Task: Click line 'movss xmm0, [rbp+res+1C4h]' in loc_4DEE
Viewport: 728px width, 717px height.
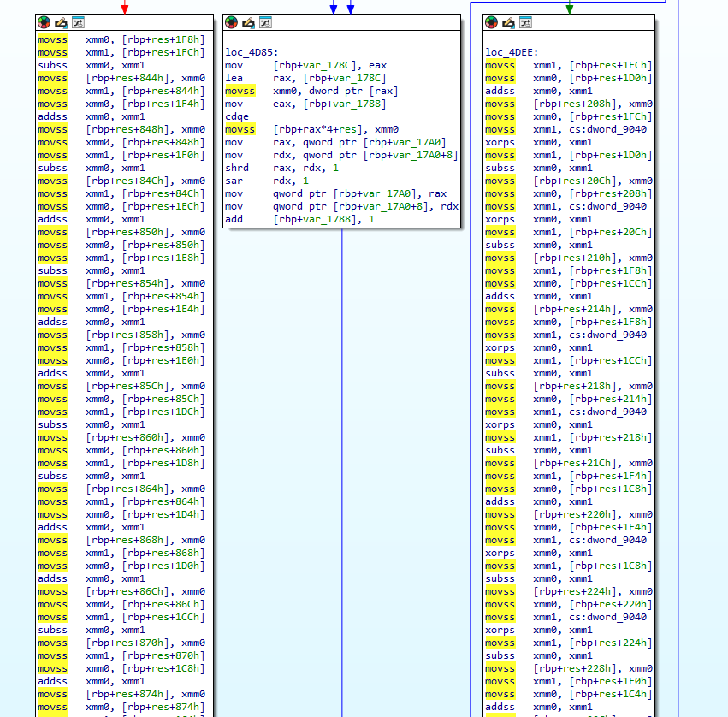Action: pyautogui.click(x=569, y=694)
